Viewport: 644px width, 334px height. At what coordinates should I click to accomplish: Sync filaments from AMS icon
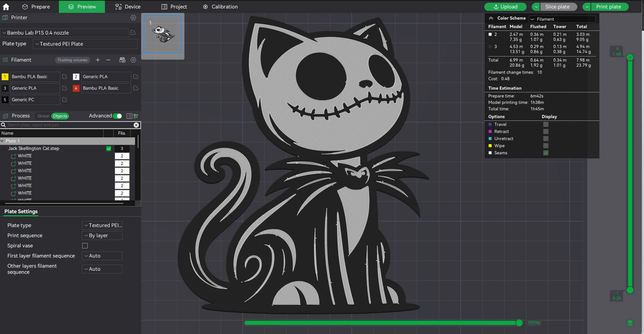[x=122, y=60]
